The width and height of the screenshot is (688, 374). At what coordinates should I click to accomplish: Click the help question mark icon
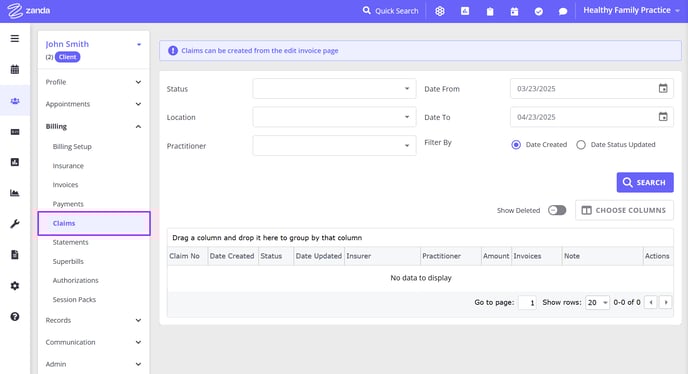coord(14,316)
